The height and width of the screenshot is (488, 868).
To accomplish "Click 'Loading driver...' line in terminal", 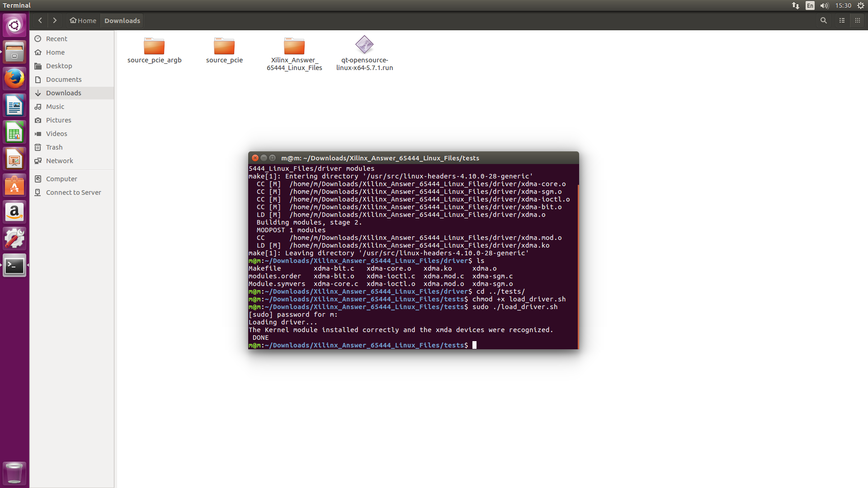I will coord(283,322).
